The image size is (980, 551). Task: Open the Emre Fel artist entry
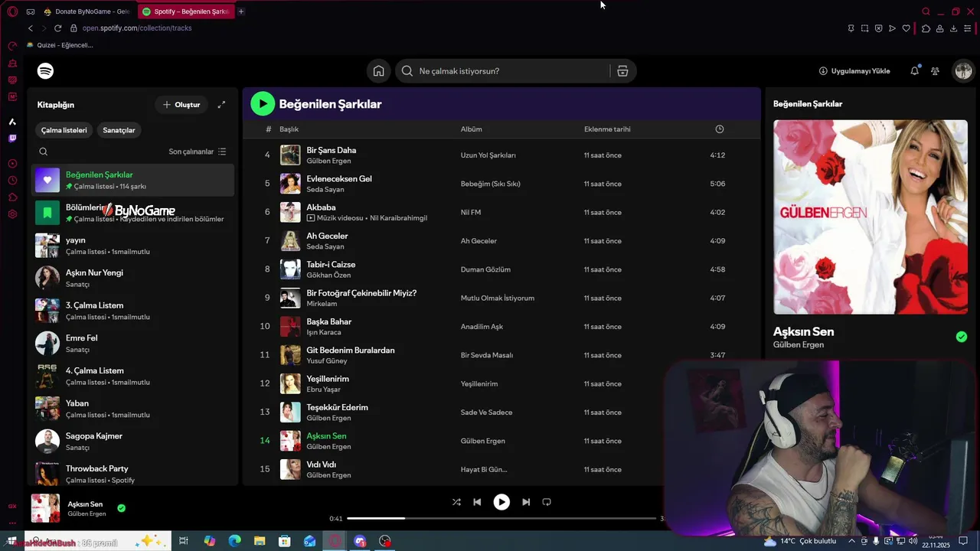pos(133,344)
